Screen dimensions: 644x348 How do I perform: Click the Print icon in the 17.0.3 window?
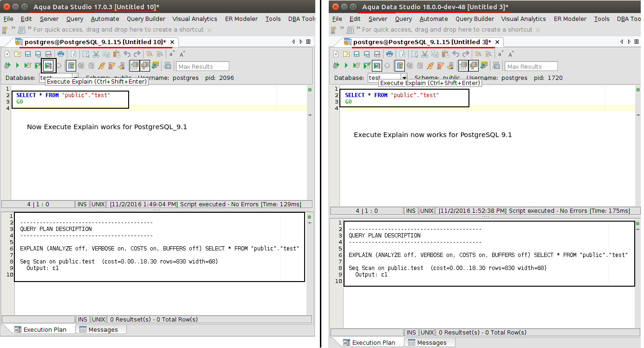pyautogui.click(x=60, y=54)
